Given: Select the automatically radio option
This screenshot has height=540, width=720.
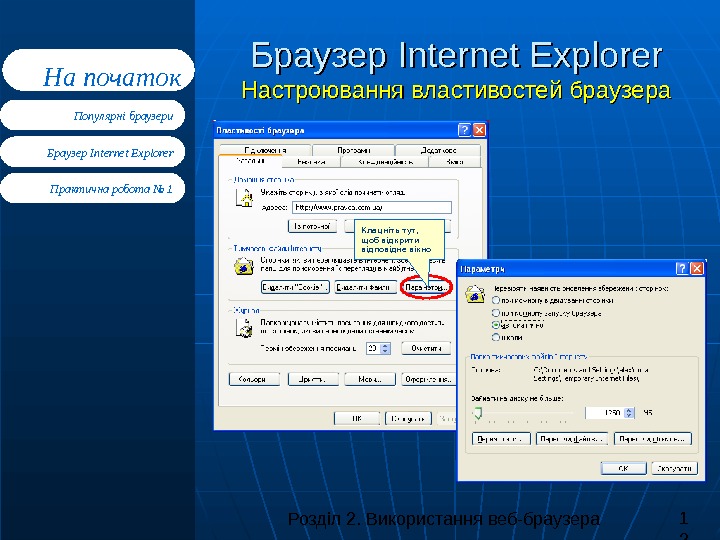Looking at the screenshot, I should 495,325.
